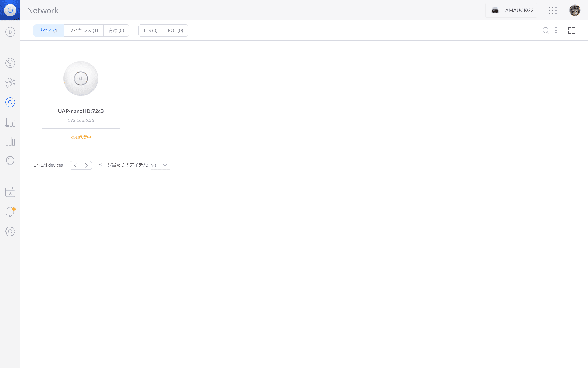Viewport: 588px width, 368px height.
Task: Open the Insights lightbulb icon
Action: point(10,161)
